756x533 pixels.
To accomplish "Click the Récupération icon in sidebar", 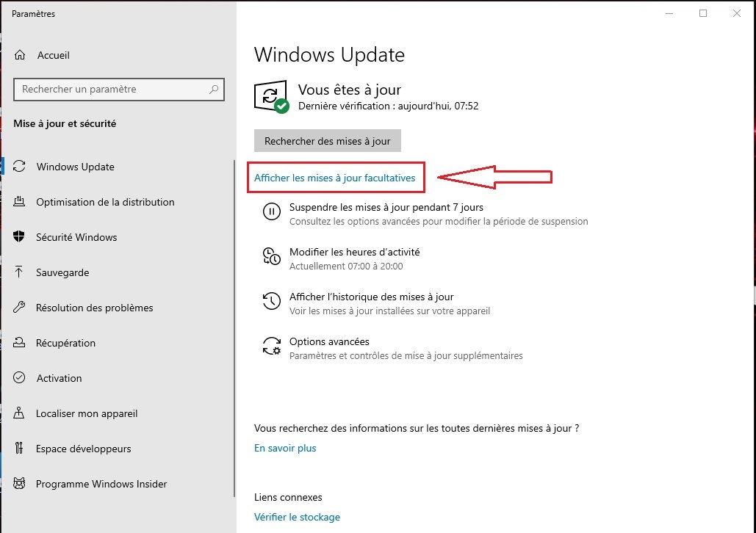I will tap(19, 342).
